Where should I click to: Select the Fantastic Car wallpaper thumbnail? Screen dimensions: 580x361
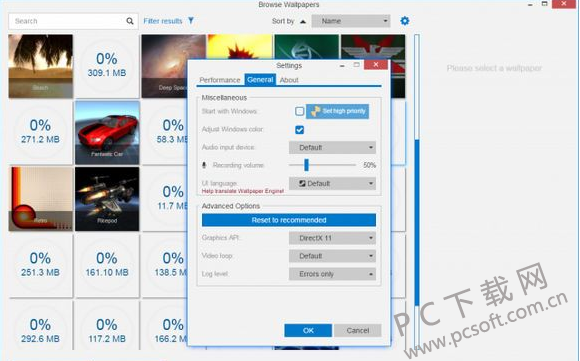tap(107, 133)
